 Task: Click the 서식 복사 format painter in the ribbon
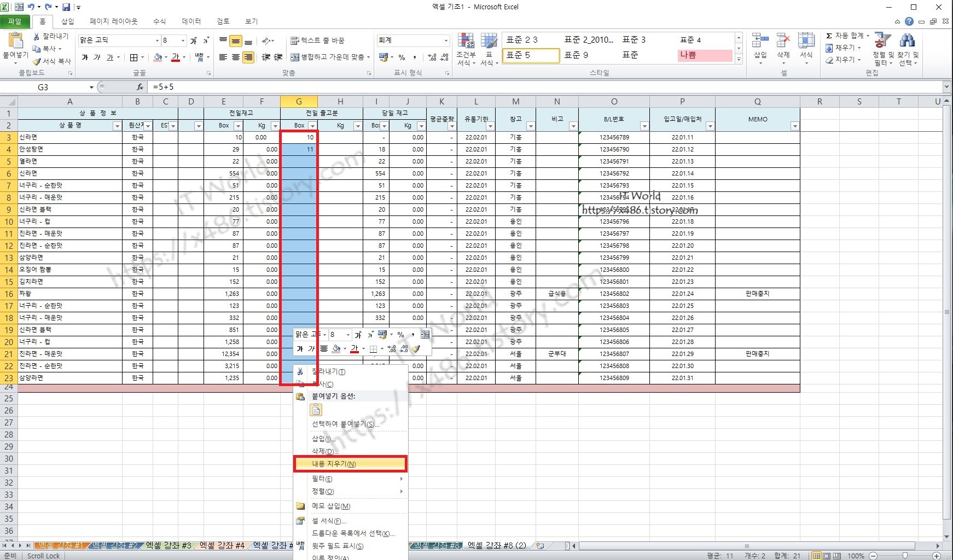tap(52, 61)
